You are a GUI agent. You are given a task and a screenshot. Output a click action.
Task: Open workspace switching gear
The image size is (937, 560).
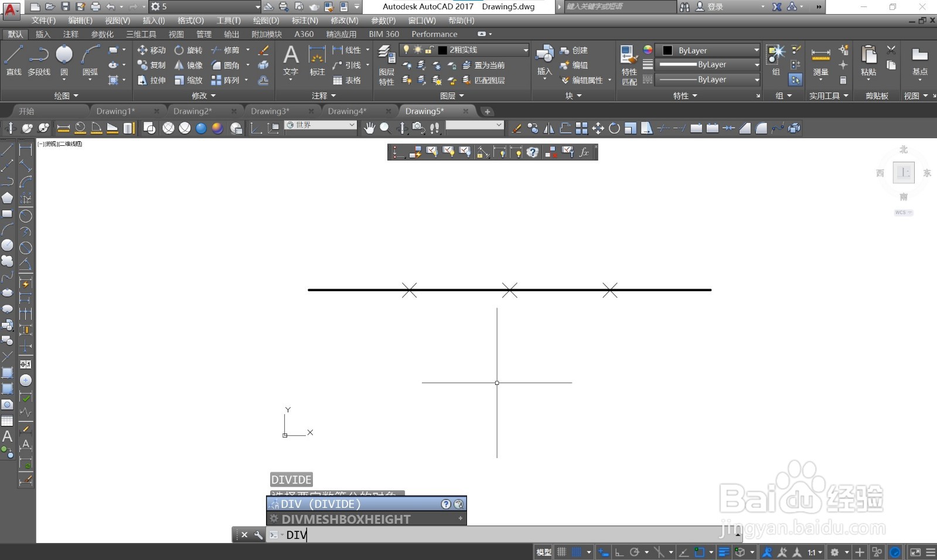[834, 552]
